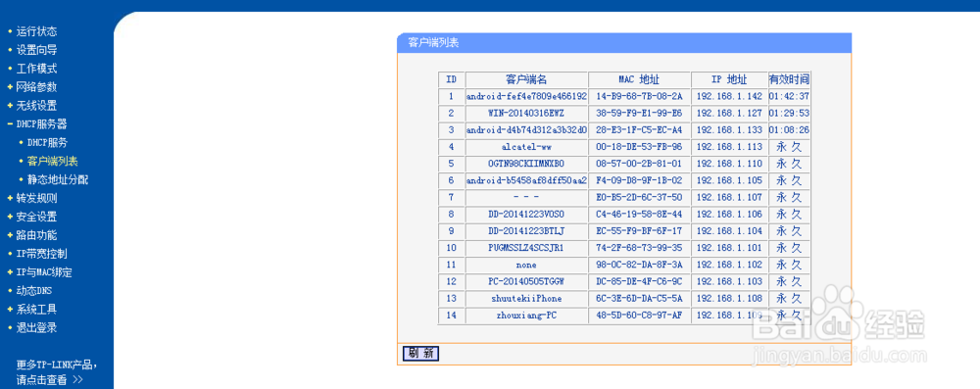The width and height of the screenshot is (980, 389).
Task: Click the 有效时间 column header
Action: coord(789,80)
